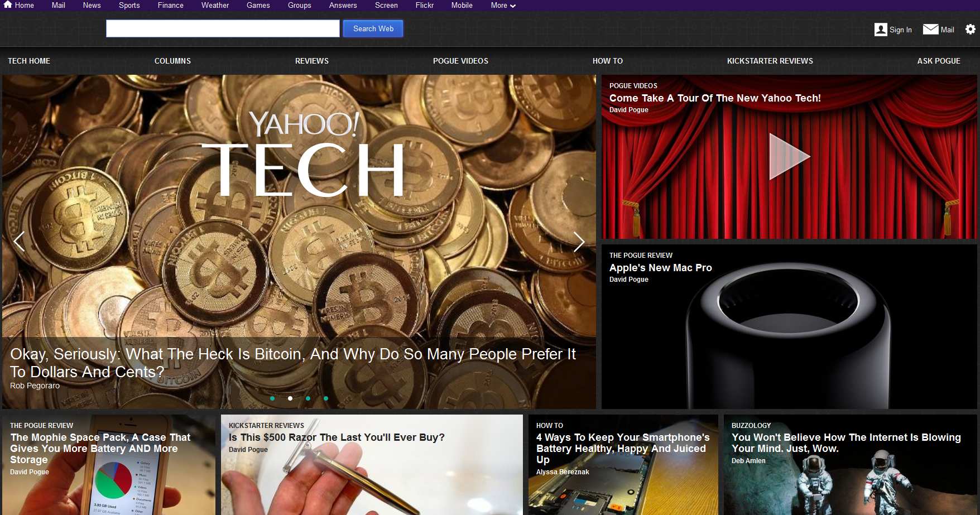This screenshot has height=515, width=980.
Task: Open the Pogue Videos section
Action: 460,61
